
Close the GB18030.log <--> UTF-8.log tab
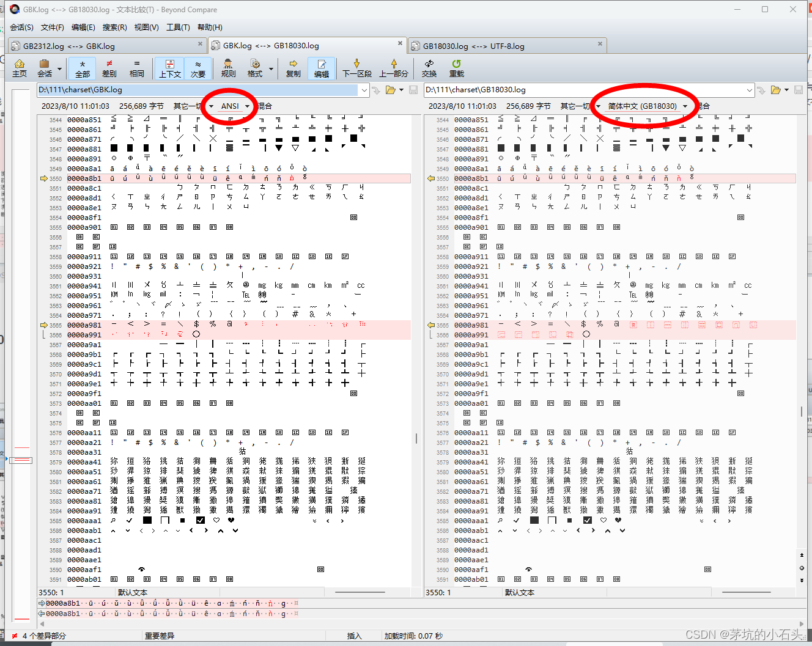click(x=600, y=43)
